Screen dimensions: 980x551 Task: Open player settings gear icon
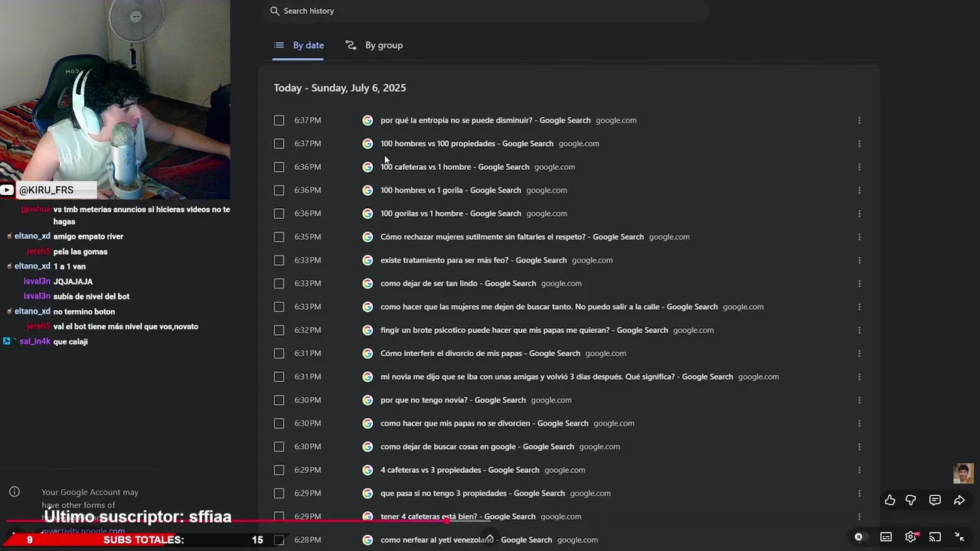(x=910, y=537)
